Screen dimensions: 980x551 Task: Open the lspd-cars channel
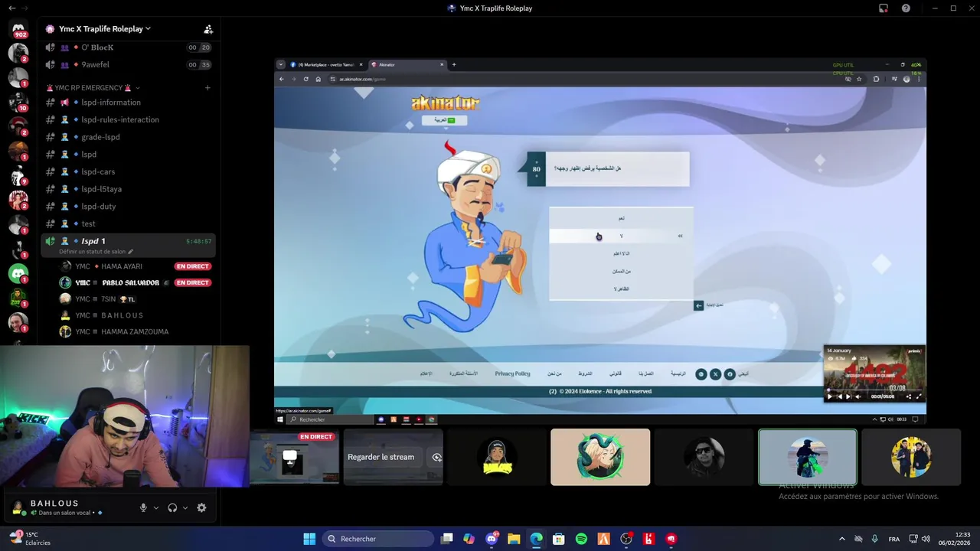click(x=98, y=172)
